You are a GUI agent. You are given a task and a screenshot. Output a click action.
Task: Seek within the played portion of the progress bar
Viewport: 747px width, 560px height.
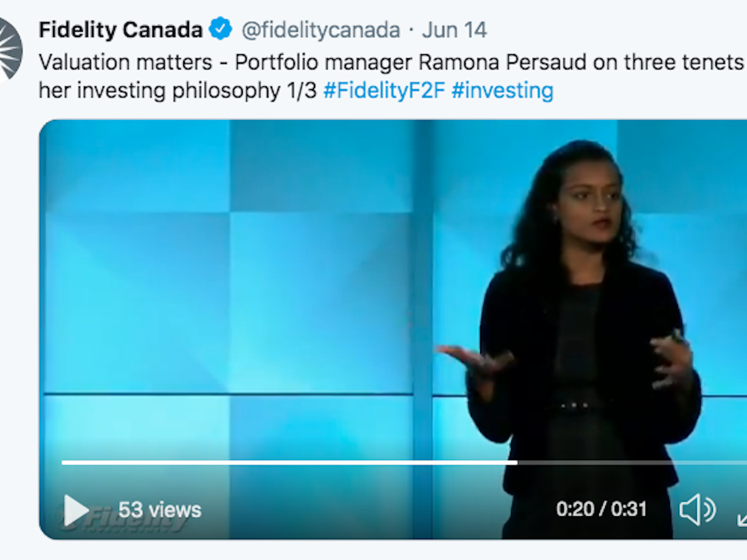tap(289, 463)
